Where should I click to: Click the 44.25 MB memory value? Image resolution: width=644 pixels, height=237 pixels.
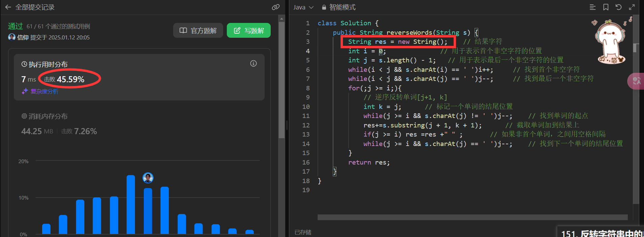click(37, 131)
